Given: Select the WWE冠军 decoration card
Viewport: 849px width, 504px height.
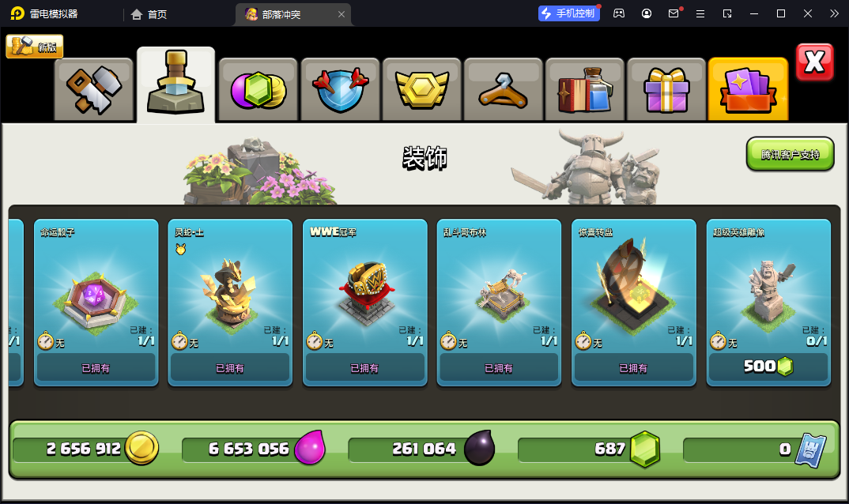Looking at the screenshot, I should tap(365, 303).
